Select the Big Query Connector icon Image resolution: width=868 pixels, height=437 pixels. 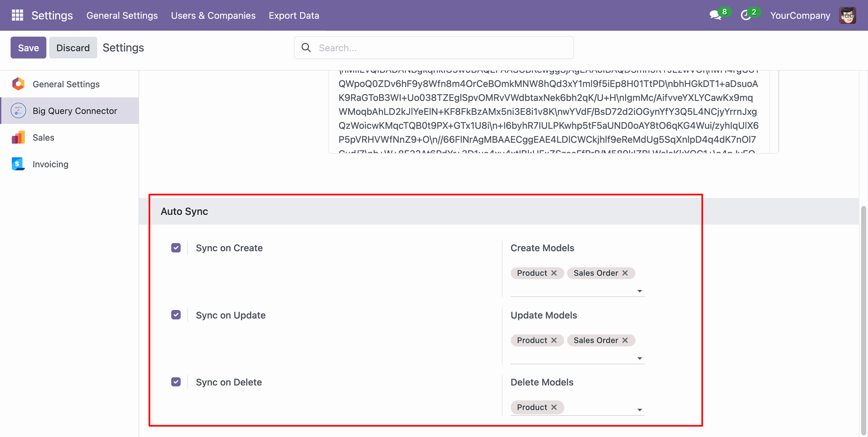[x=18, y=111]
